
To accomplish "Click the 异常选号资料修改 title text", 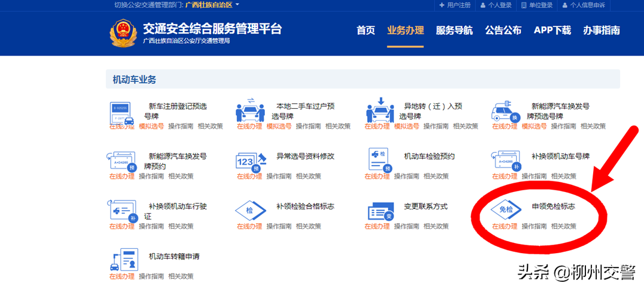I will pyautogui.click(x=305, y=157).
